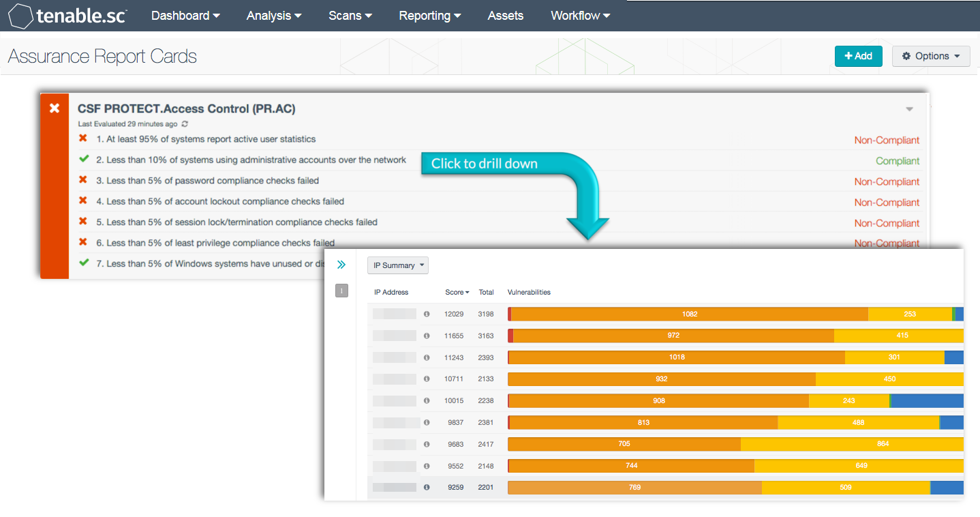The image size is (980, 517).
Task: Click fail X icon for policy 3
Action: click(x=83, y=179)
